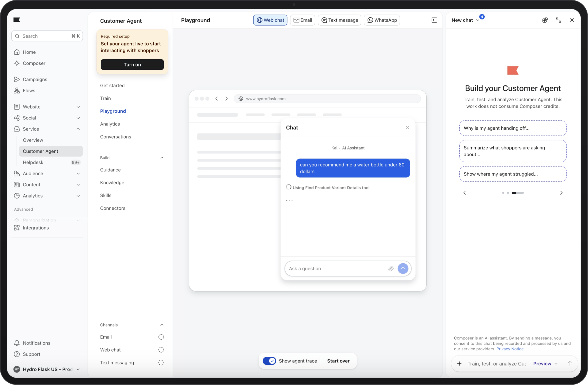
Task: Open Integrations in sidebar
Action: [x=31, y=228]
